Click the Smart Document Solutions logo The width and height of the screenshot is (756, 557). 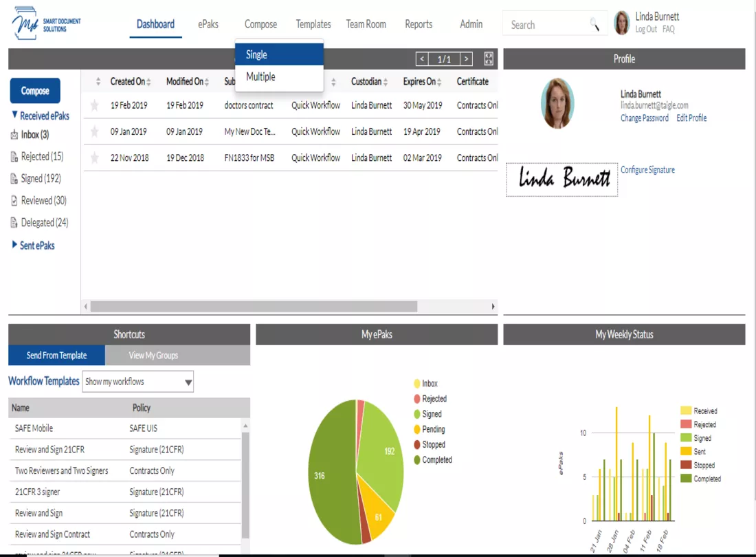(x=46, y=23)
